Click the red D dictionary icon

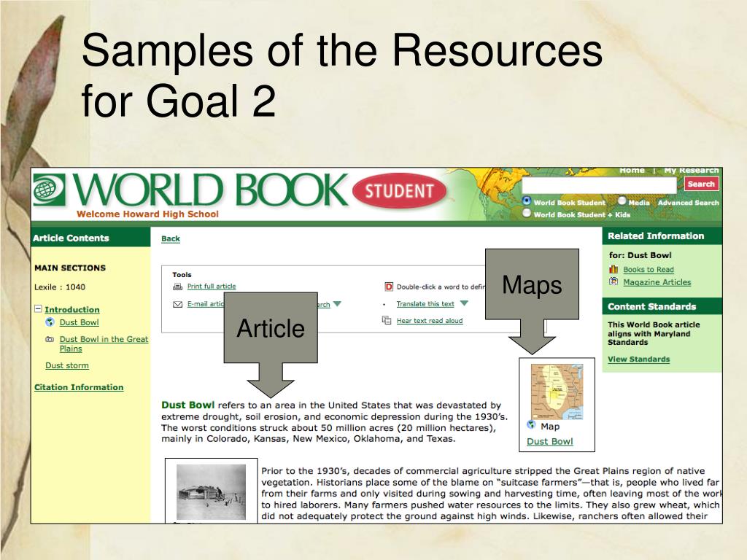tap(388, 287)
